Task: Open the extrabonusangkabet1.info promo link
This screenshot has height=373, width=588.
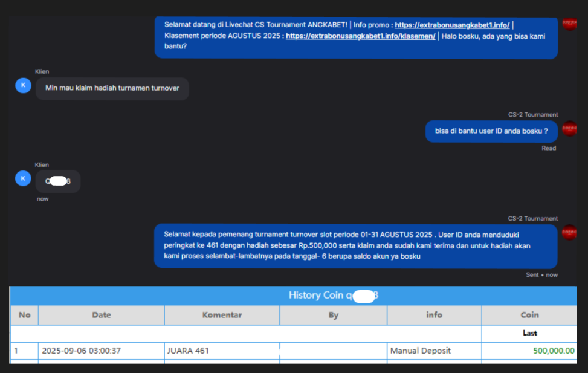Action: tap(452, 25)
